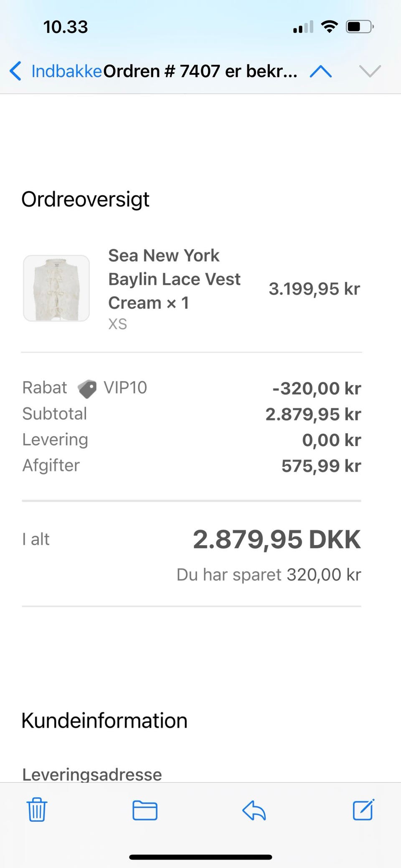
Task: Open the move-to-folder icon
Action: point(145,810)
